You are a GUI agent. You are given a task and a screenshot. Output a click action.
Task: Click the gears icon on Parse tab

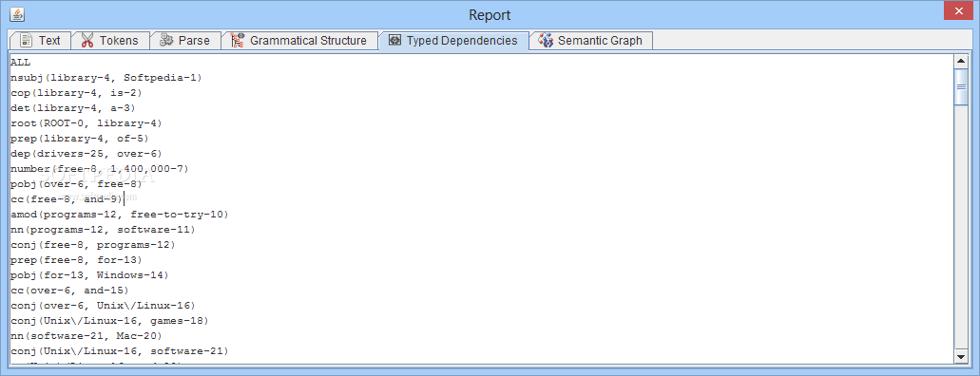pos(165,41)
